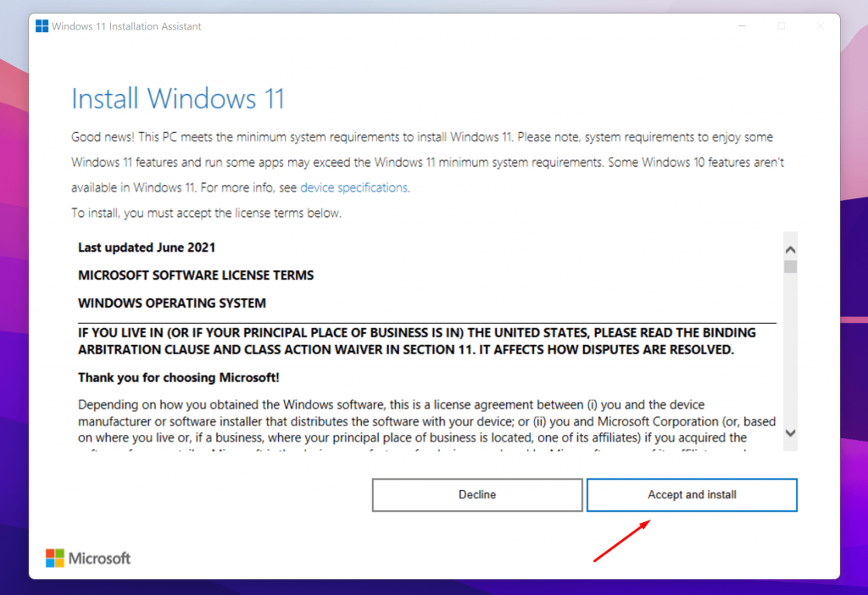
Task: Click the scroll-down arrow on the license scrollbar
Action: [x=789, y=432]
